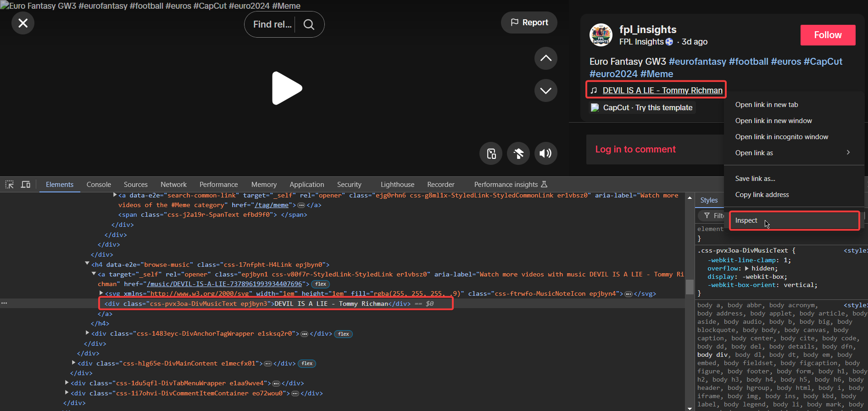The height and width of the screenshot is (411, 868).
Task: Close the video viewer with the X button
Action: point(23,23)
